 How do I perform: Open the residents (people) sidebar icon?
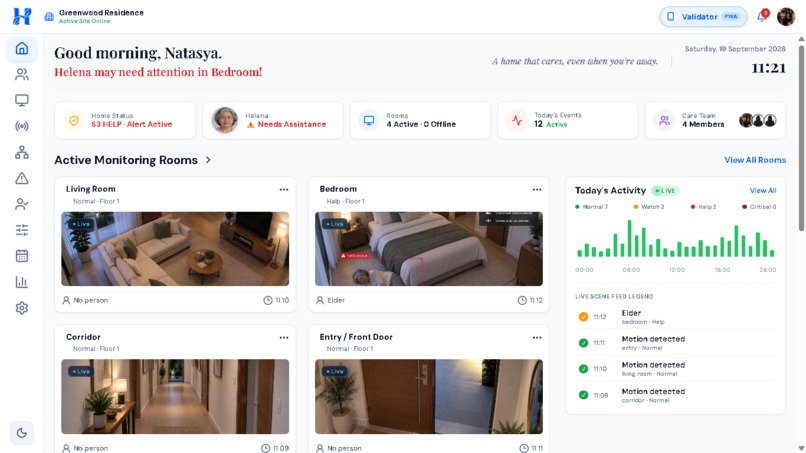point(22,75)
